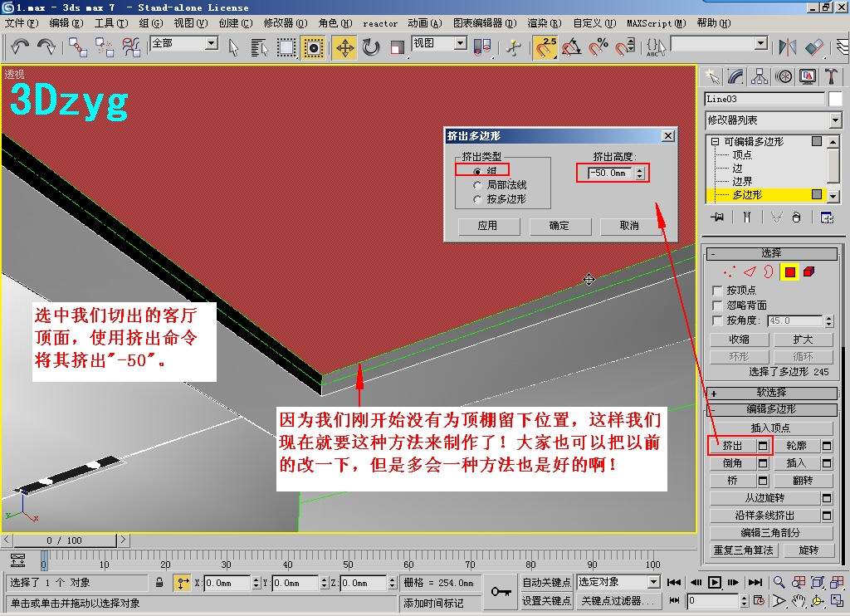This screenshot has width=850, height=616.
Task: Click the 挤出高度 value field
Action: pos(609,173)
